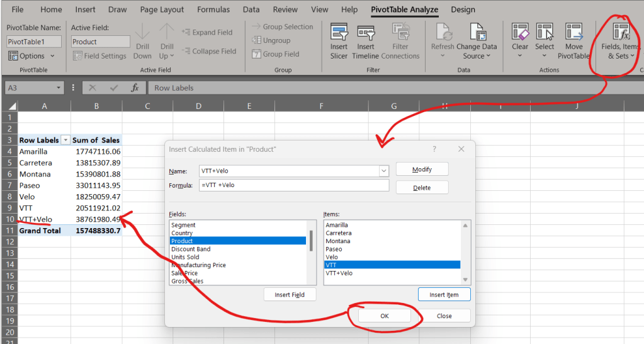This screenshot has height=344, width=644.
Task: Delete the calculated item via Delete button
Action: coord(422,188)
